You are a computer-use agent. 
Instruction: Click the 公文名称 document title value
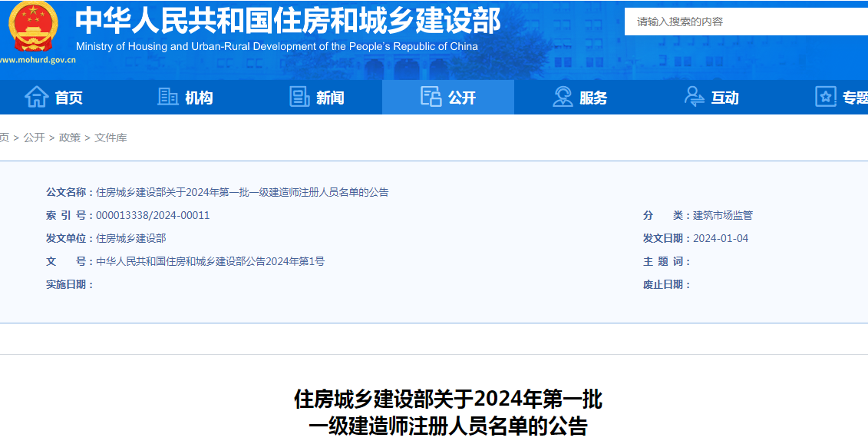(243, 192)
